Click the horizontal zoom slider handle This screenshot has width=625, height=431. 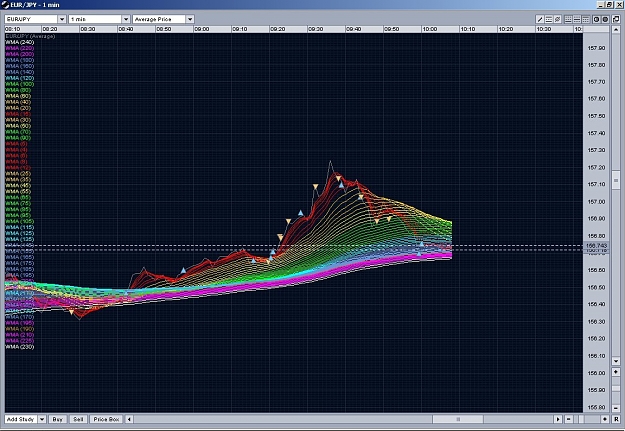(581, 419)
